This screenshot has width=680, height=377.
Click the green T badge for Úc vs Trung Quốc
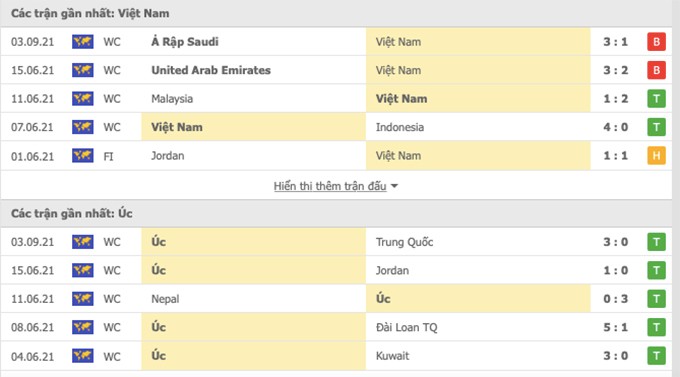click(656, 242)
